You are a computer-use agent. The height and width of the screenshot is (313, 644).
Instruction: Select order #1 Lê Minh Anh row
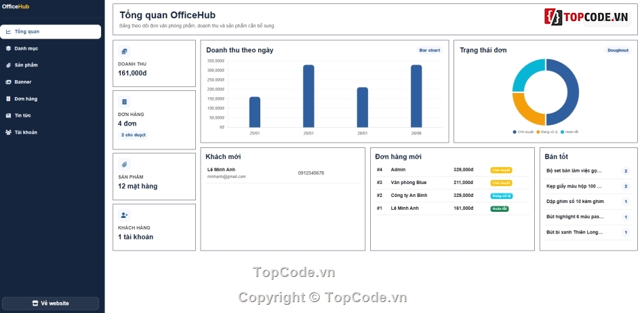click(452, 208)
